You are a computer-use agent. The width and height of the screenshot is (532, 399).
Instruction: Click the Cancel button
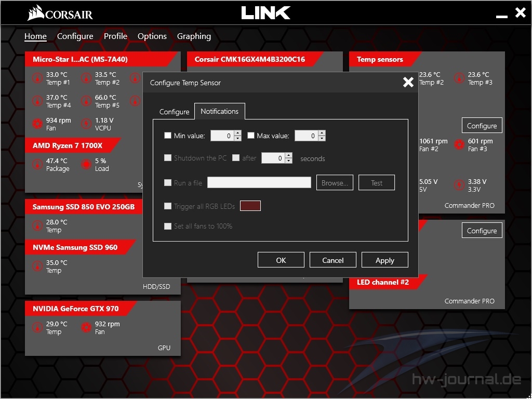coord(333,260)
